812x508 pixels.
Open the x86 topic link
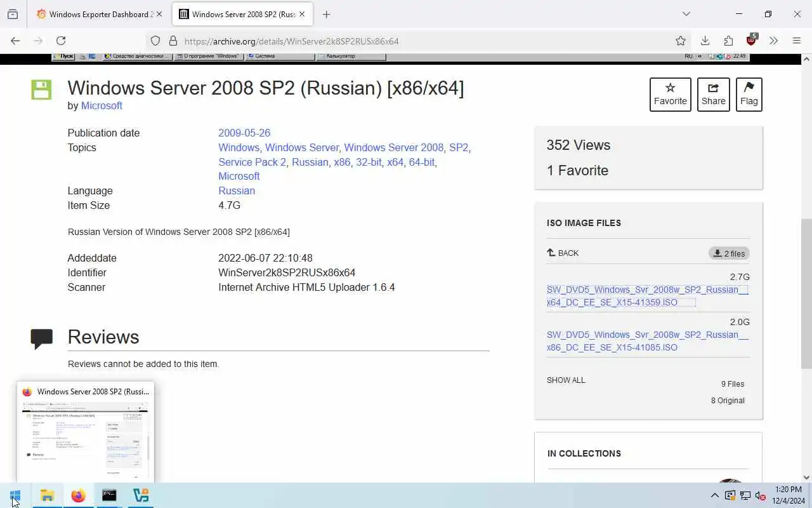(x=342, y=162)
